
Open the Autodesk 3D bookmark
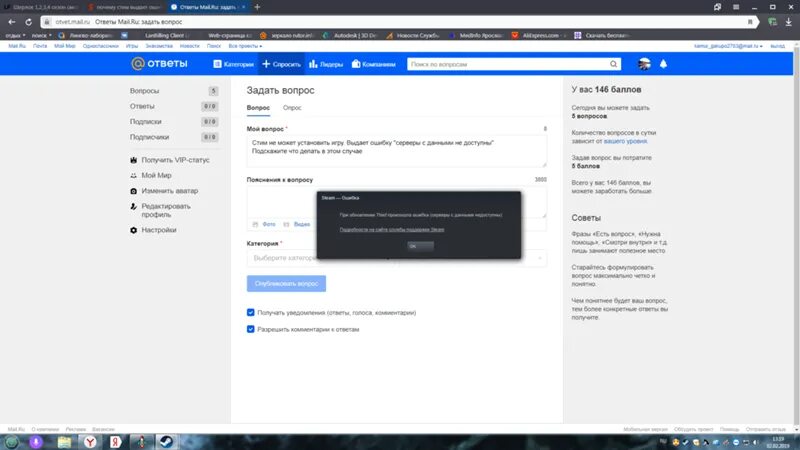(x=350, y=35)
